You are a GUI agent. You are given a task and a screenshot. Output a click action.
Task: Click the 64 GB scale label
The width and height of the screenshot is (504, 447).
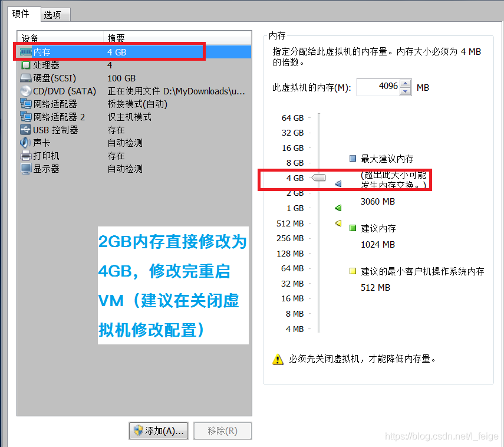(x=292, y=118)
